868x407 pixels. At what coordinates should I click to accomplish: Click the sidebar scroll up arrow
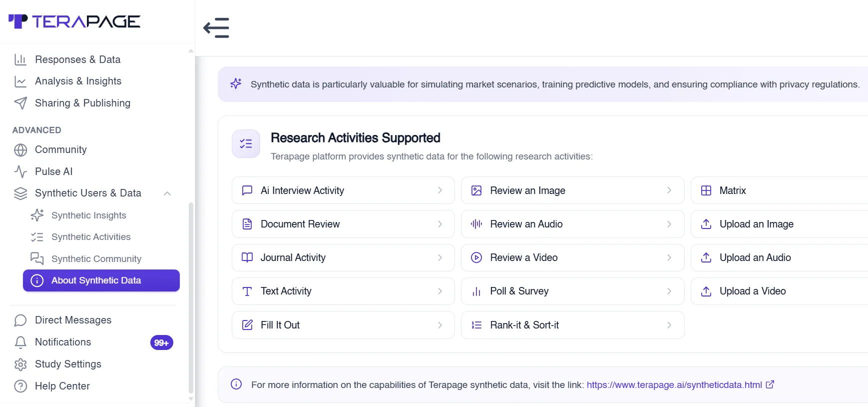click(191, 50)
